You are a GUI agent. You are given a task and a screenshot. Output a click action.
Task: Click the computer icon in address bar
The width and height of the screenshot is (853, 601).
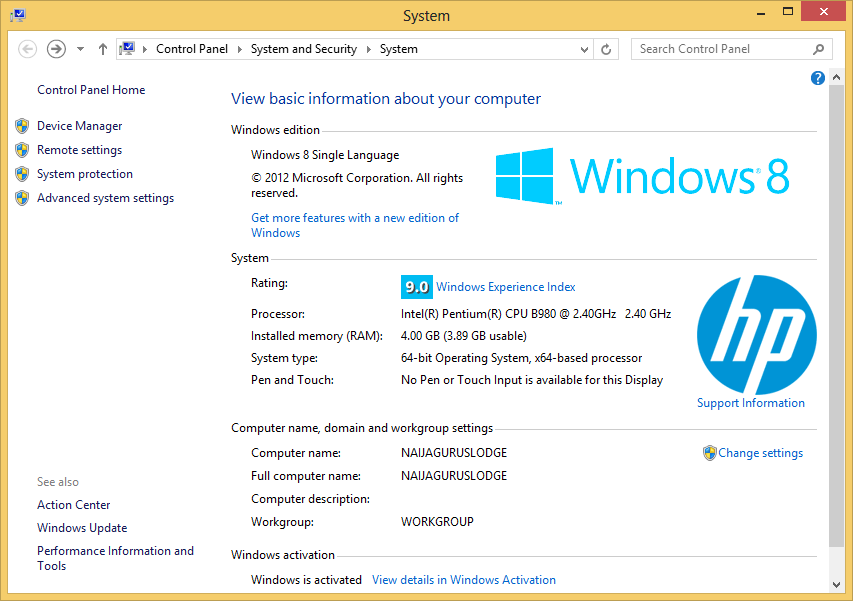pos(127,49)
